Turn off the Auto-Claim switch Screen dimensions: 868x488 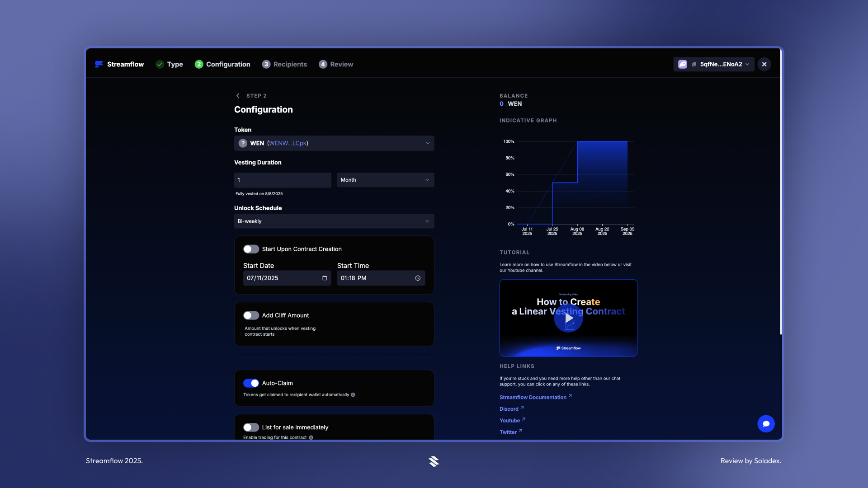[x=251, y=383]
